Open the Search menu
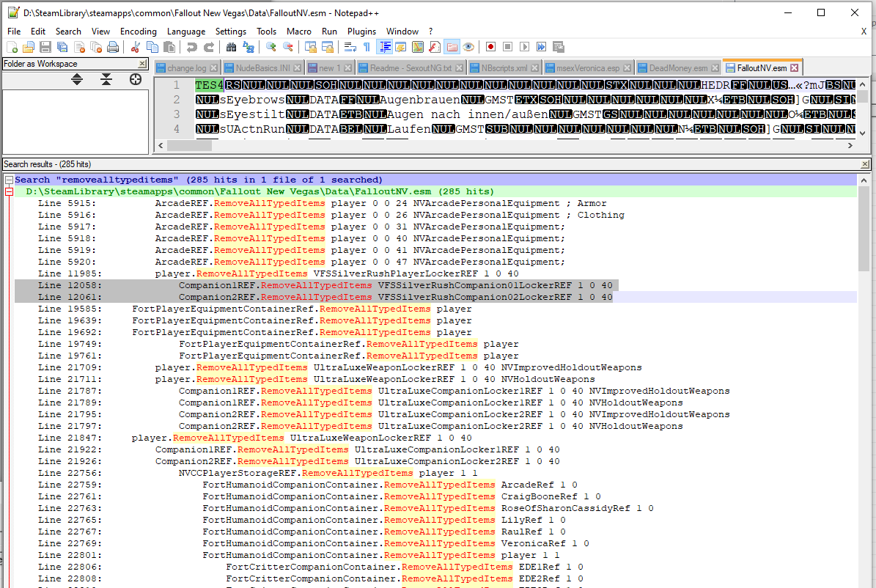The width and height of the screenshot is (876, 588). tap(68, 32)
